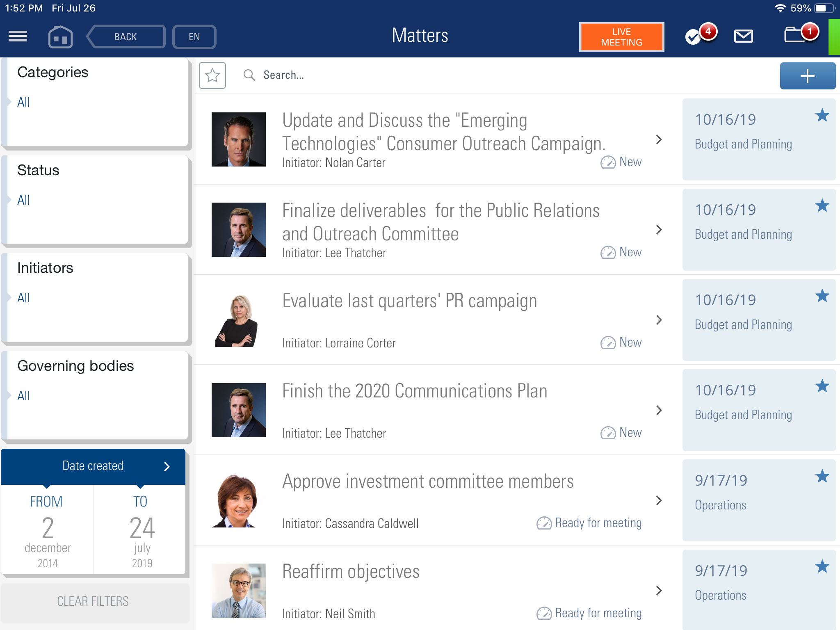The width and height of the screenshot is (840, 630).
Task: Select All under Categories filter
Action: click(24, 102)
